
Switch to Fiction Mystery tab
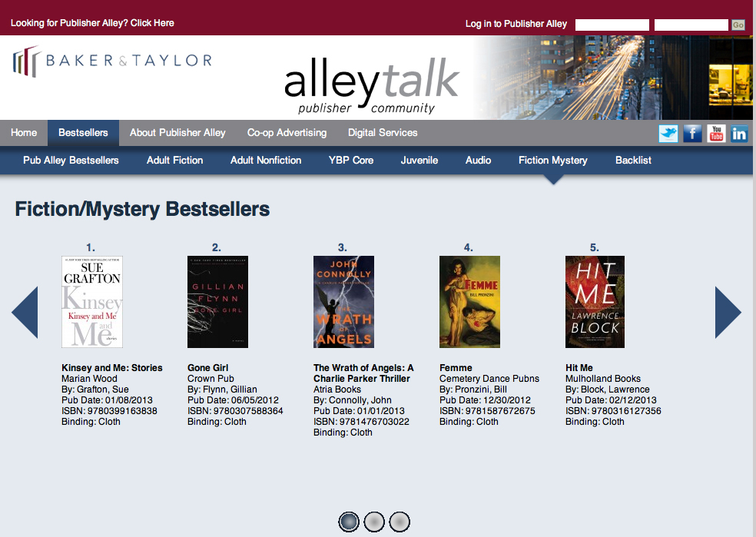tap(553, 160)
